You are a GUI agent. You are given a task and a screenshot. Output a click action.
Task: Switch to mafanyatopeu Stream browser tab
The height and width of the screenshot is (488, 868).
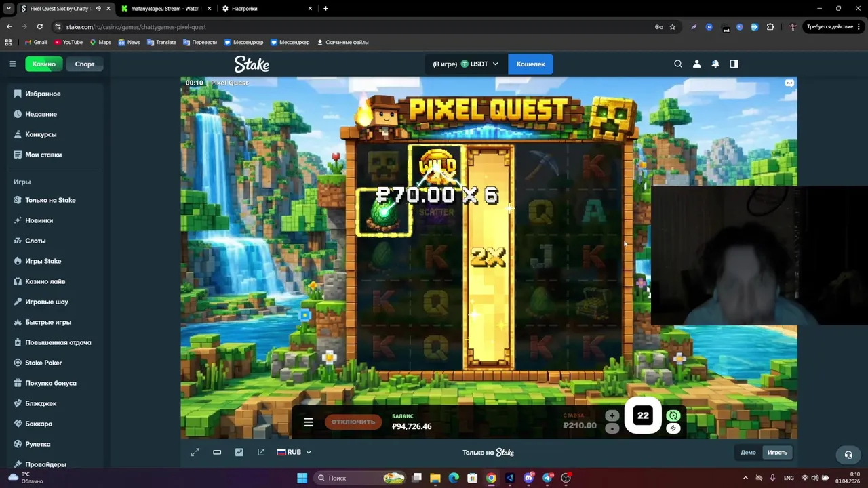pos(166,9)
